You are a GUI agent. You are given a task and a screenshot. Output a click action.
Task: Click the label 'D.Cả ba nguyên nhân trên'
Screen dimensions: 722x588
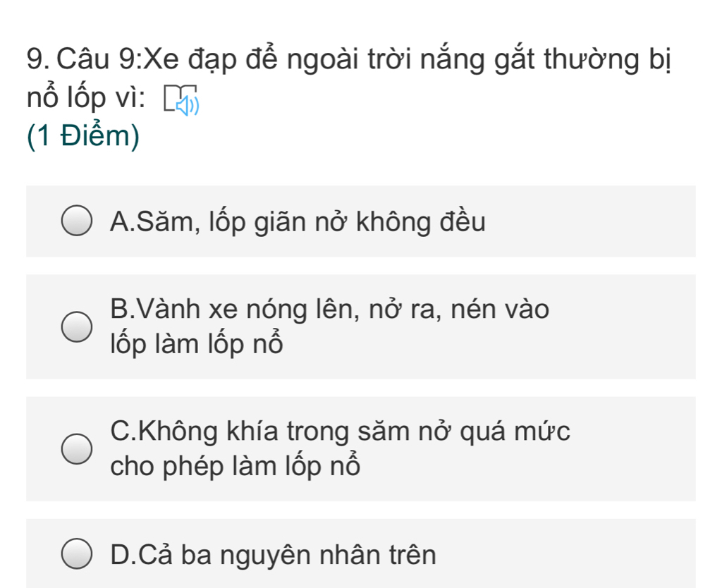point(273,554)
